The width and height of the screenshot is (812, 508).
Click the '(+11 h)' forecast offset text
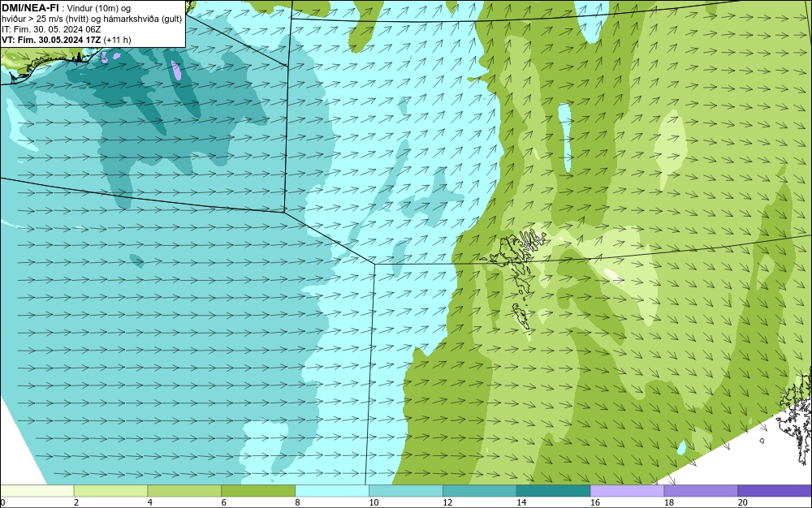[118, 40]
